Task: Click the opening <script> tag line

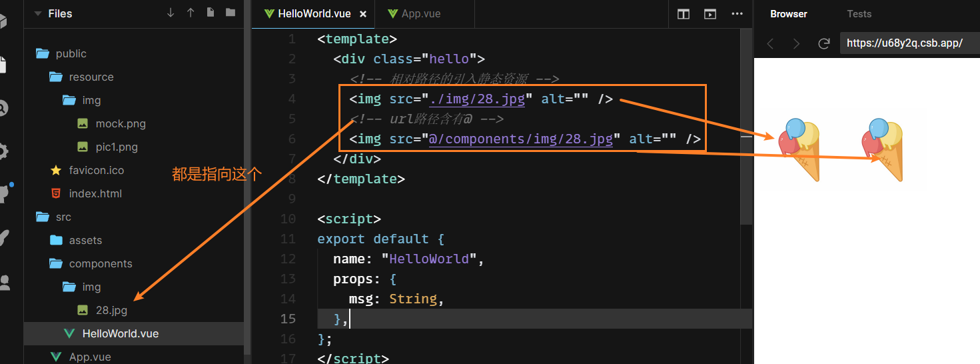Action: tap(349, 219)
